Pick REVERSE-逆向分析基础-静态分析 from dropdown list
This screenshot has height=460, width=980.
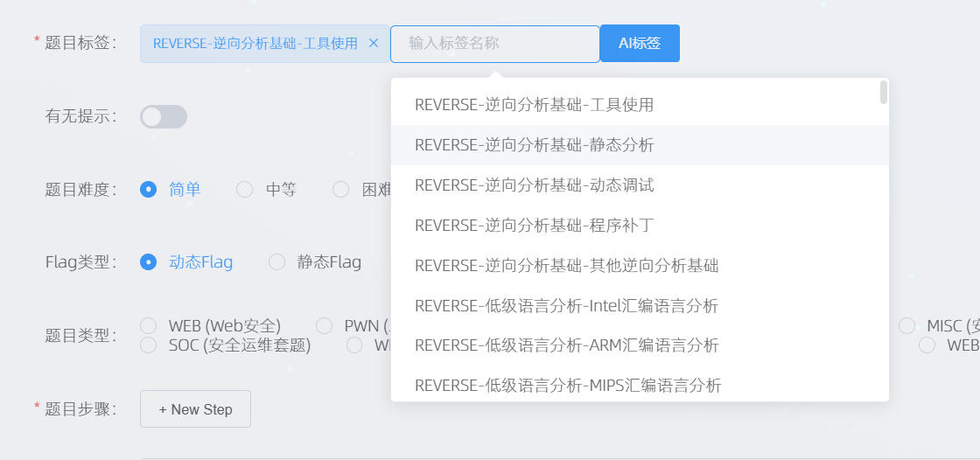[534, 145]
